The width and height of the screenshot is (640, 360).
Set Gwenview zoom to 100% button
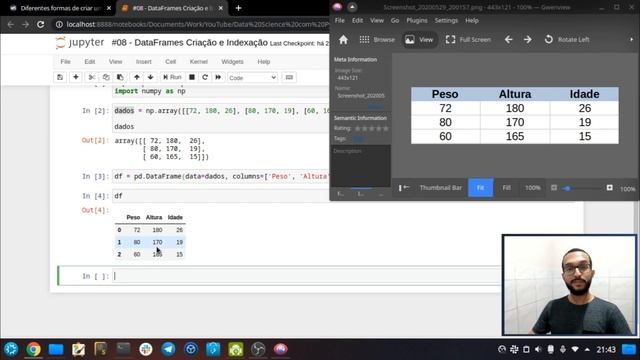click(x=532, y=188)
